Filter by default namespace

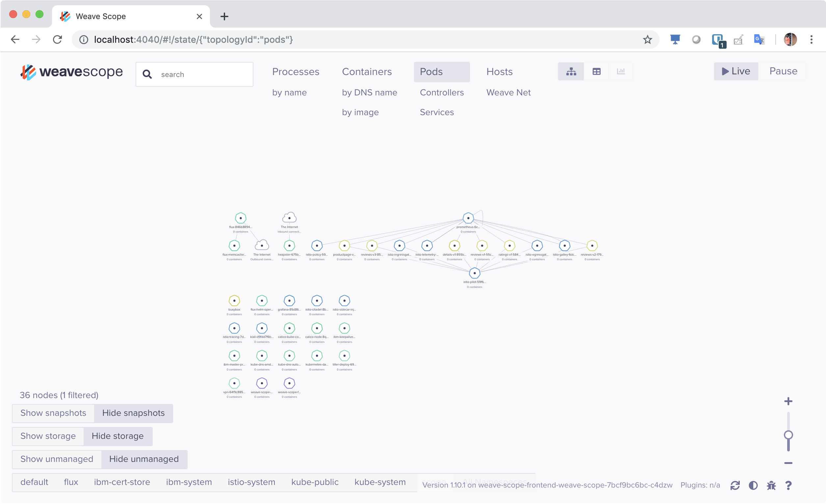click(x=34, y=482)
